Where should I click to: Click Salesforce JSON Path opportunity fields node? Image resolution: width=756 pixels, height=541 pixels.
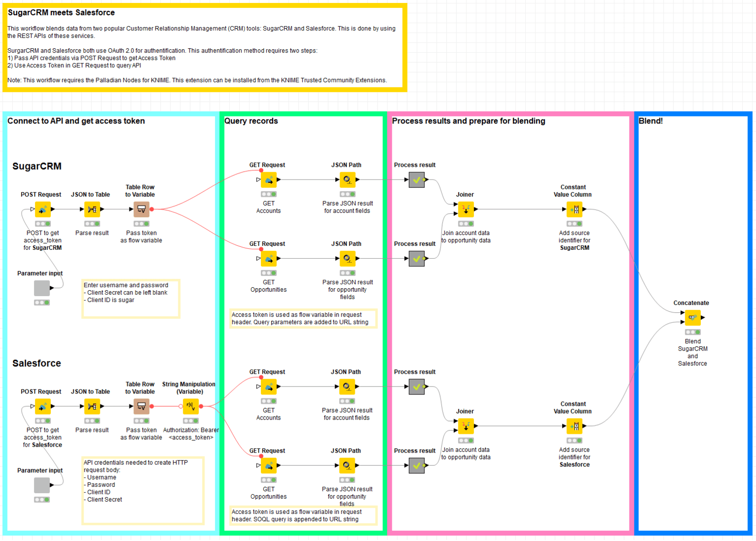[x=347, y=466]
